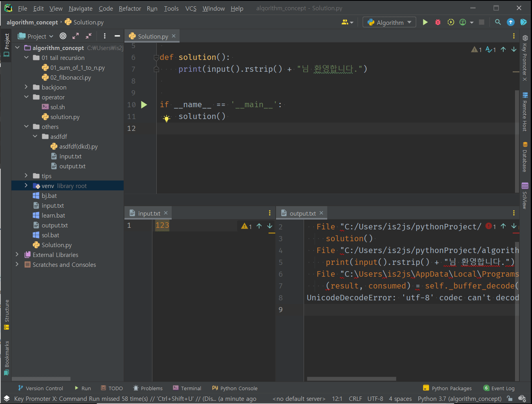Expand the External Libraries node
The image size is (532, 404).
point(17,255)
